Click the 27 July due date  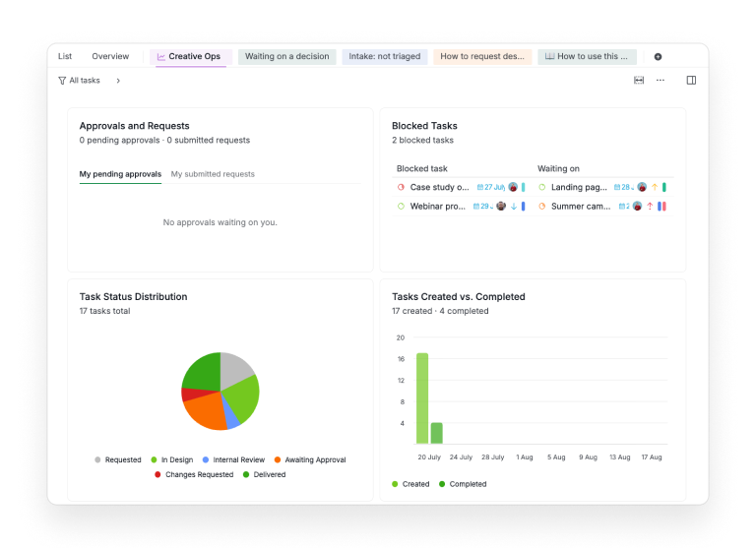point(491,187)
